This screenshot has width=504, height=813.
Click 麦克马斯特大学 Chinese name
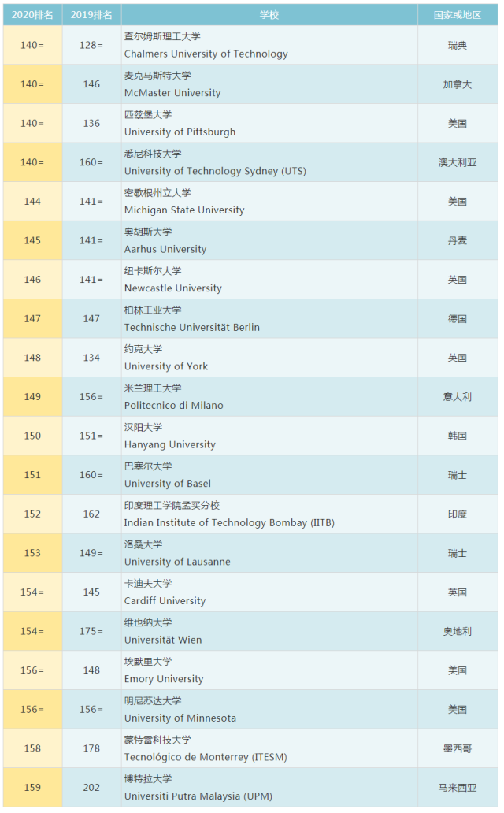[x=157, y=76]
